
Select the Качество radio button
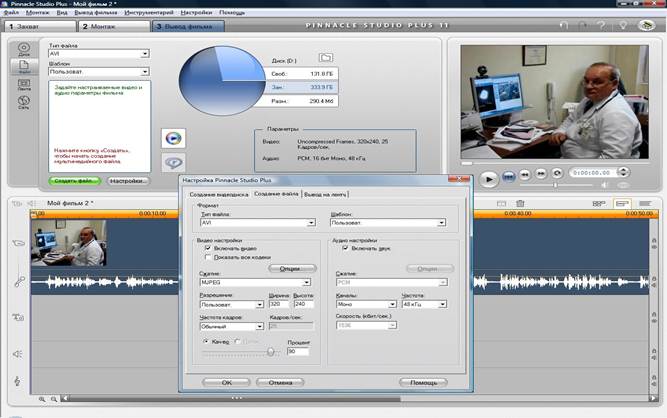206,341
